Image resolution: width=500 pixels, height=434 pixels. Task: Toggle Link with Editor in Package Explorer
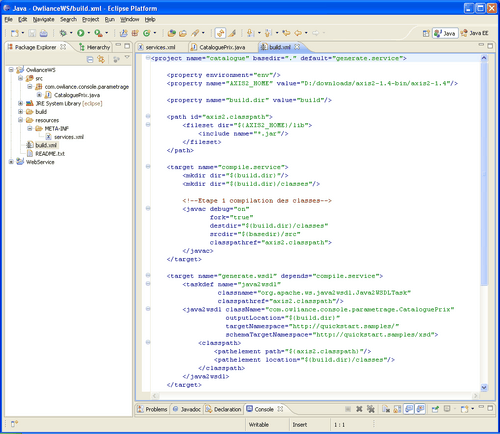click(101, 60)
